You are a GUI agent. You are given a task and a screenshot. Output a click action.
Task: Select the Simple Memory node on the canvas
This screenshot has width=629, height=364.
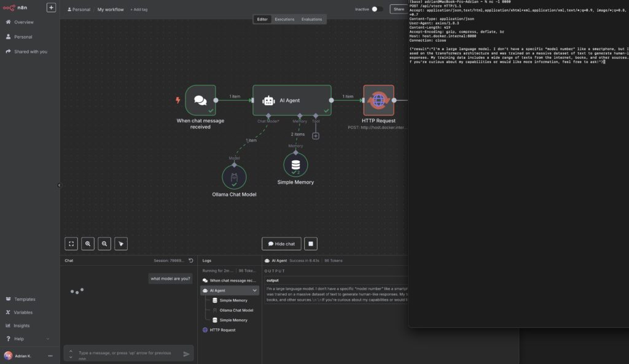(x=295, y=165)
